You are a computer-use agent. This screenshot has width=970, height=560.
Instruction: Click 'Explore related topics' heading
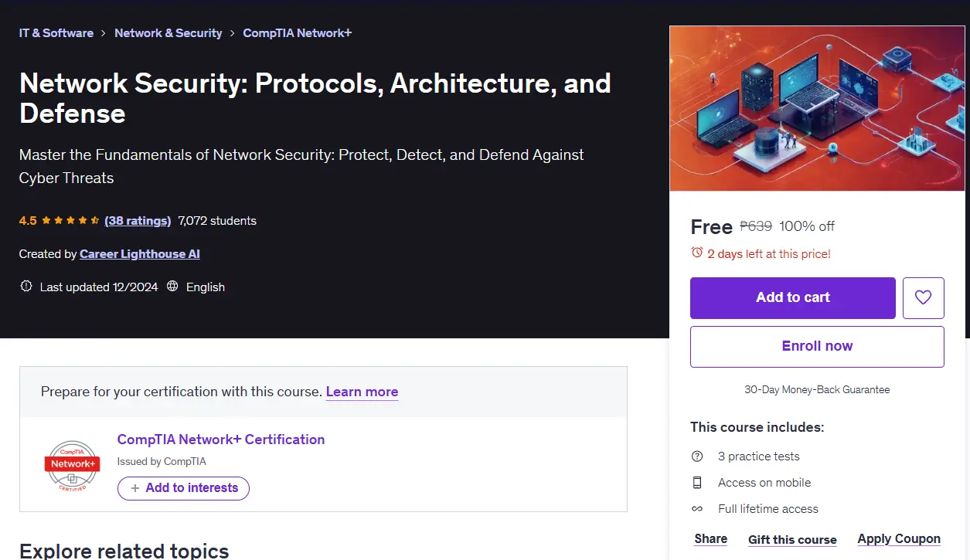(124, 551)
